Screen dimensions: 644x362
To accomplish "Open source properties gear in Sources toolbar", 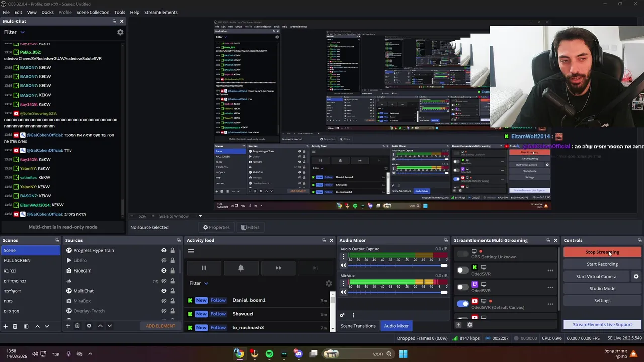I will coord(89,326).
